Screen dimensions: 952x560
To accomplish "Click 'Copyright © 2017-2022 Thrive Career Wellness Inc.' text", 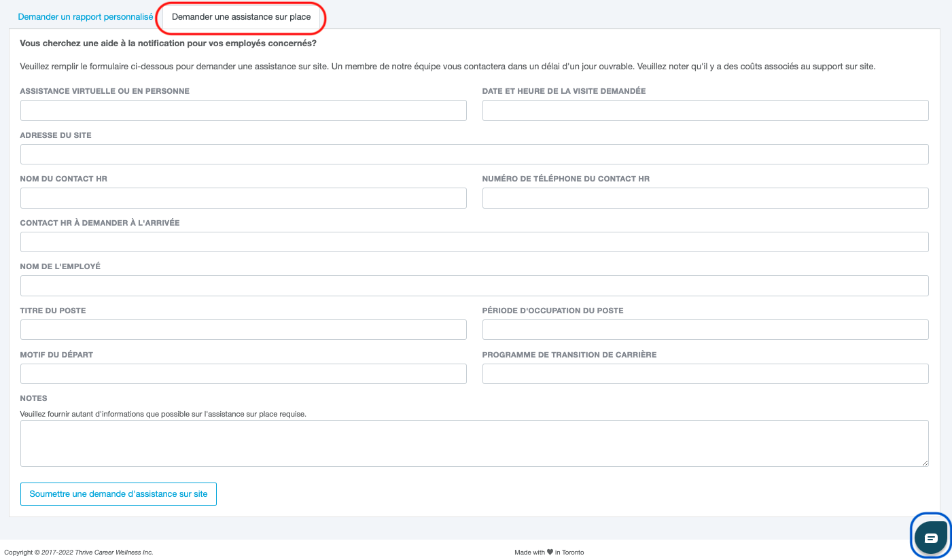I will coord(79,553).
